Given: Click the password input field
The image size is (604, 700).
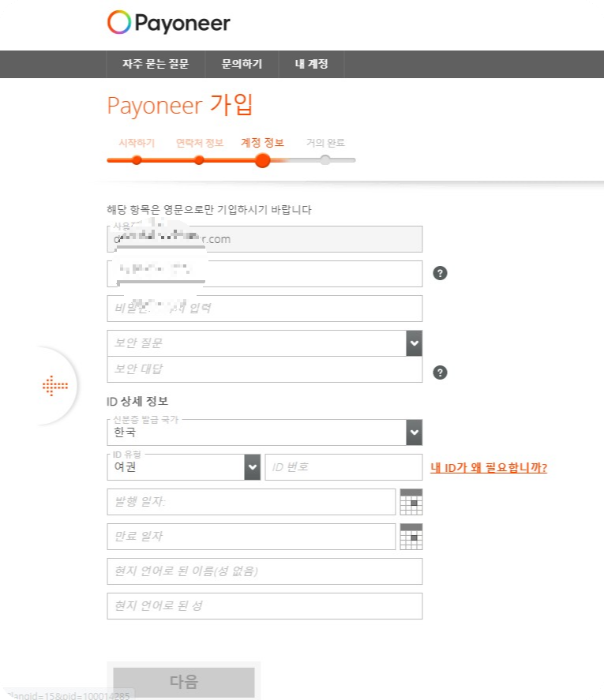Looking at the screenshot, I should point(264,274).
